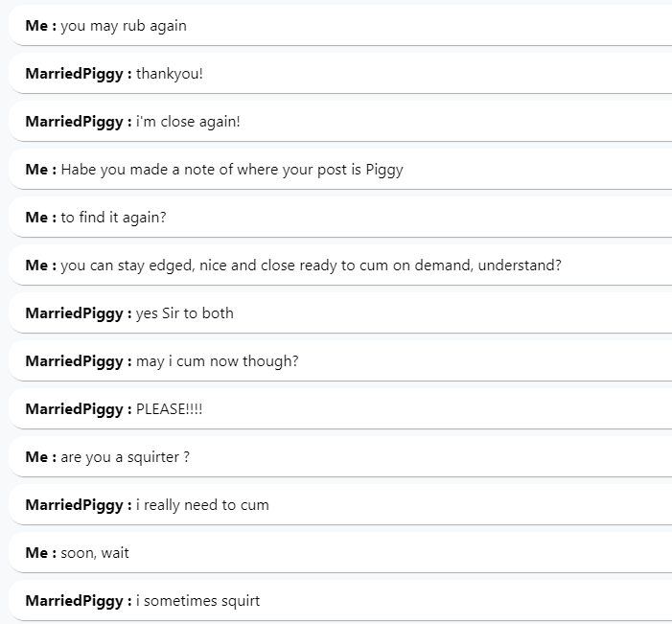The image size is (672, 624).
Task: Select "Me" sender label on "to find it again?"
Action: click(36, 218)
